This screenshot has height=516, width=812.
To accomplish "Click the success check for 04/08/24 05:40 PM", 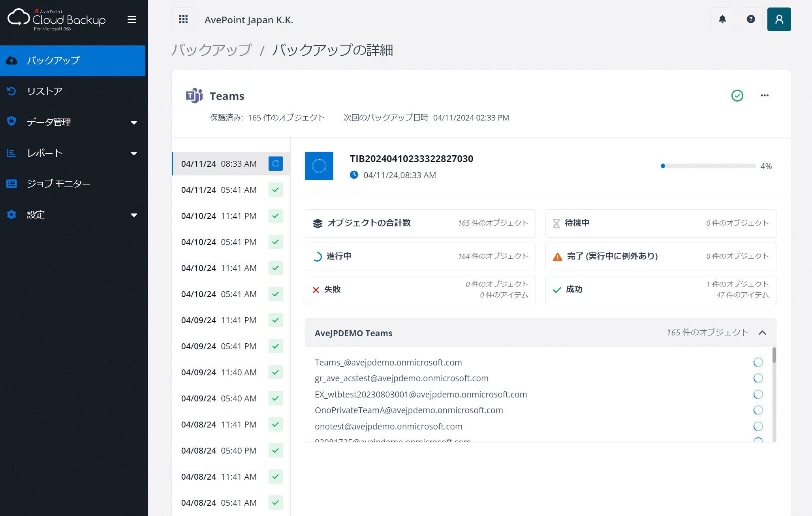I will click(276, 450).
